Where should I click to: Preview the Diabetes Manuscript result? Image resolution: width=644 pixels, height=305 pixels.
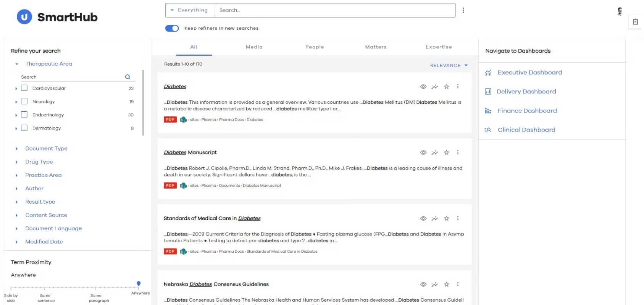pyautogui.click(x=423, y=152)
